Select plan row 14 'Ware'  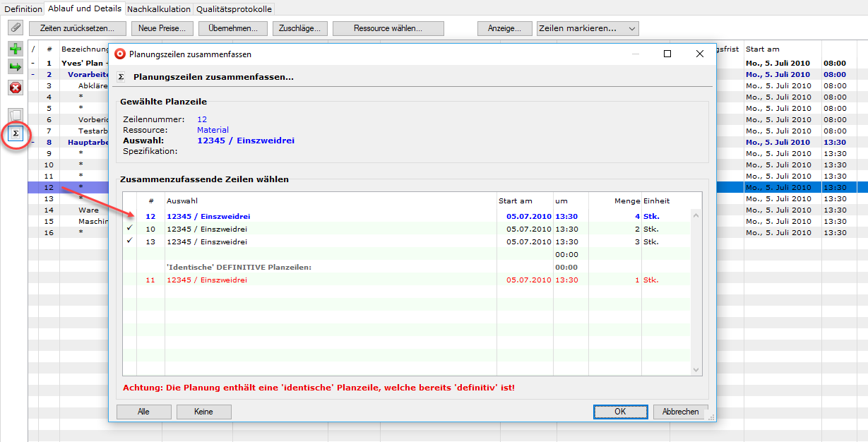(88, 210)
